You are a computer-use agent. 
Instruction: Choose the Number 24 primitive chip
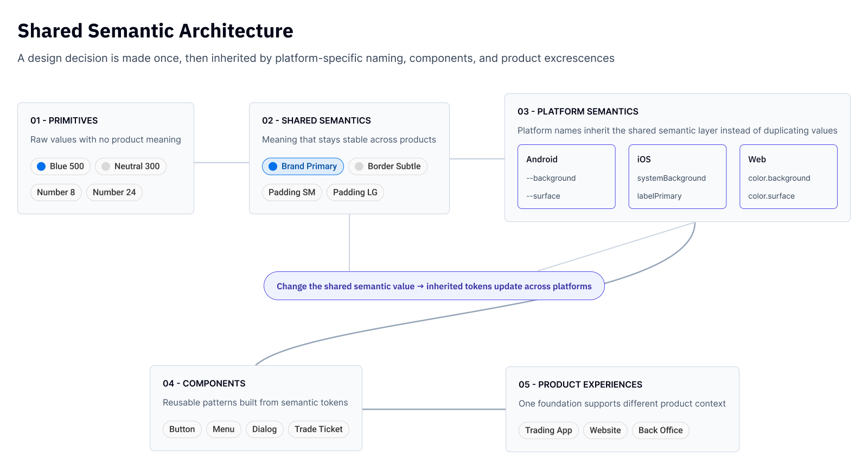click(114, 193)
